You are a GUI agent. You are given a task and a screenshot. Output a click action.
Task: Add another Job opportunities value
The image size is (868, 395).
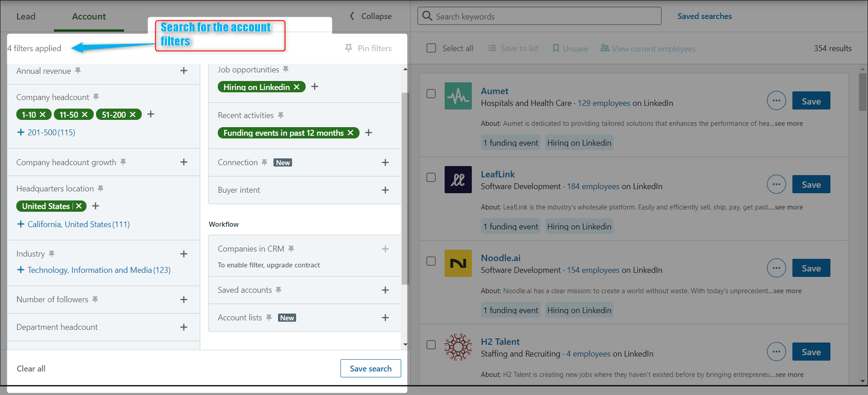(x=315, y=86)
